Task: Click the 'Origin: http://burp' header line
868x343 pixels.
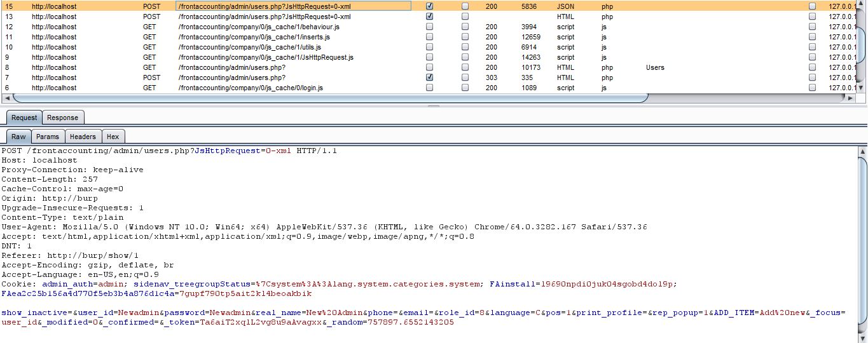Action: pyautogui.click(x=50, y=199)
